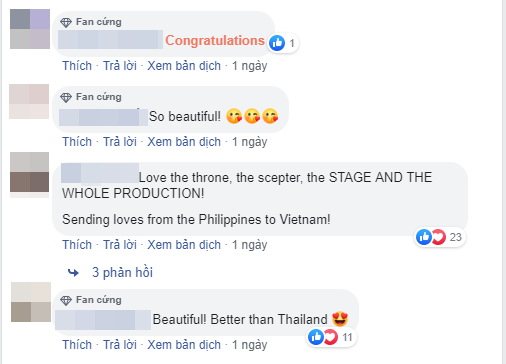Screen dimensions: 506x364
Task: Expand the 3 phản hồi replies
Action: (x=122, y=272)
